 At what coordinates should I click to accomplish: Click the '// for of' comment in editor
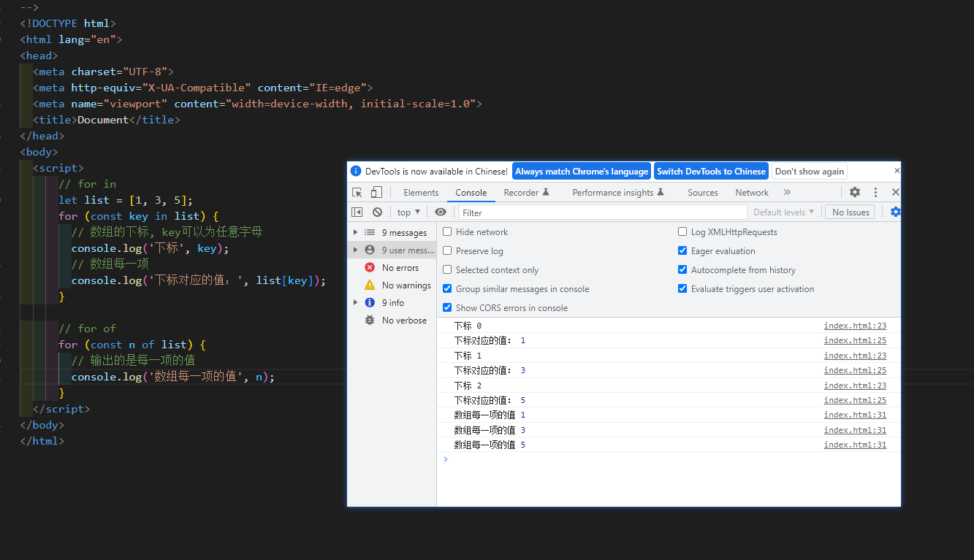point(87,329)
